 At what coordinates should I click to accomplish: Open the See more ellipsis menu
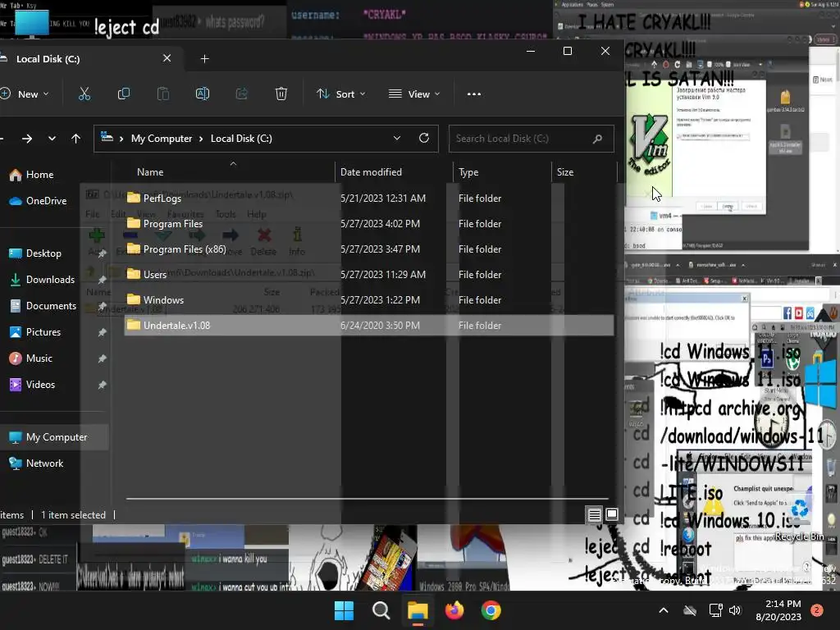click(473, 94)
